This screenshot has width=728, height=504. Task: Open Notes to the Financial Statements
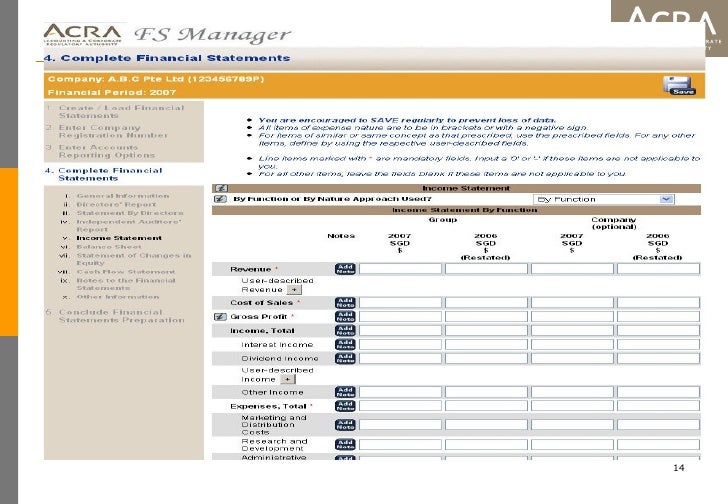tap(125, 284)
